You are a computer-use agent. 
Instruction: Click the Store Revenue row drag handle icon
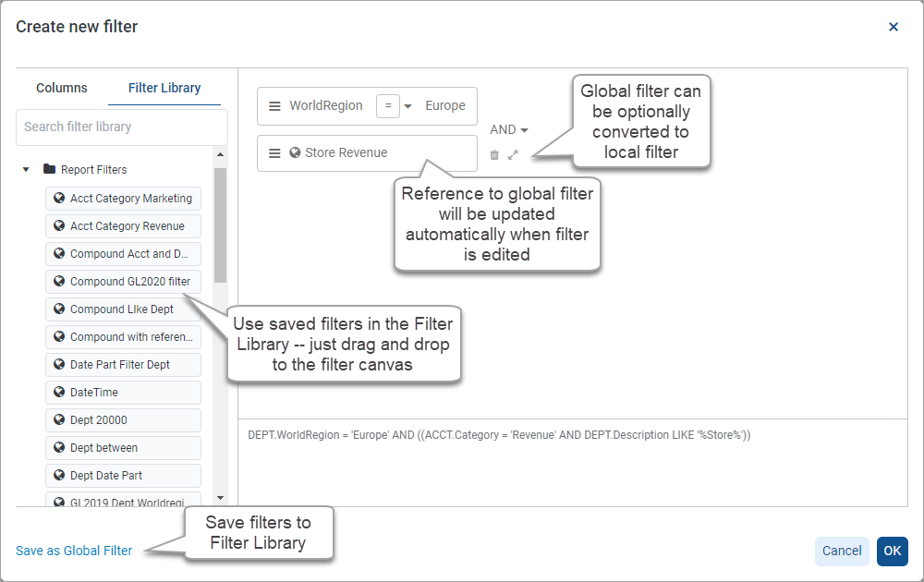point(274,153)
